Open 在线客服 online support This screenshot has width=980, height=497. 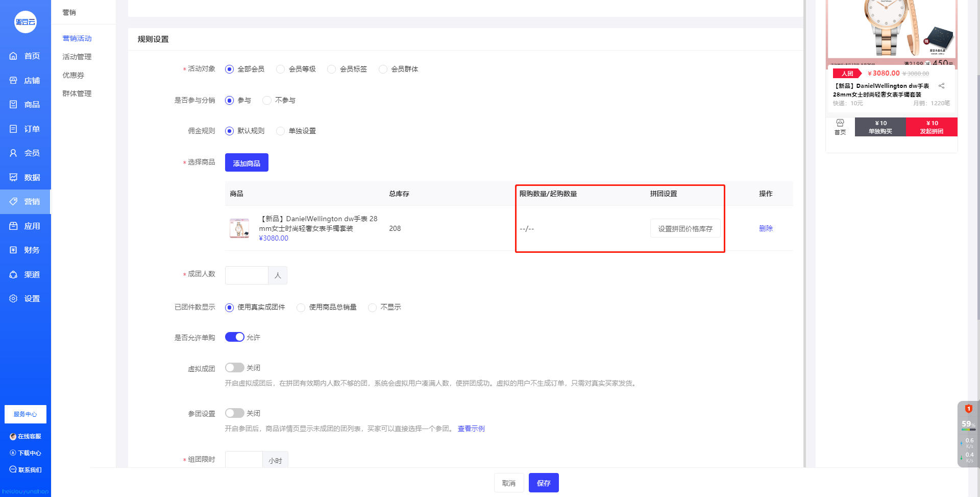click(x=26, y=437)
